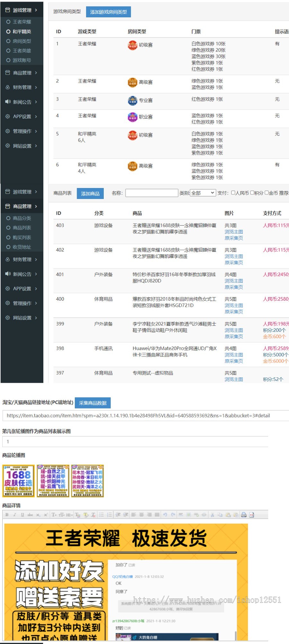Increase indent in the editor toolbar
289x644 pixels.
[x=126, y=515]
